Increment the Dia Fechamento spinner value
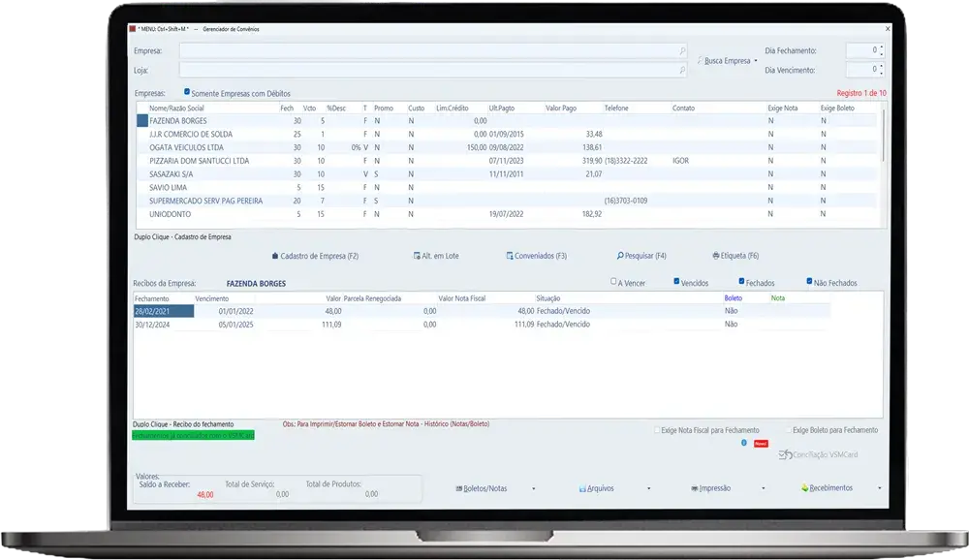The width and height of the screenshot is (969, 560). click(x=881, y=47)
